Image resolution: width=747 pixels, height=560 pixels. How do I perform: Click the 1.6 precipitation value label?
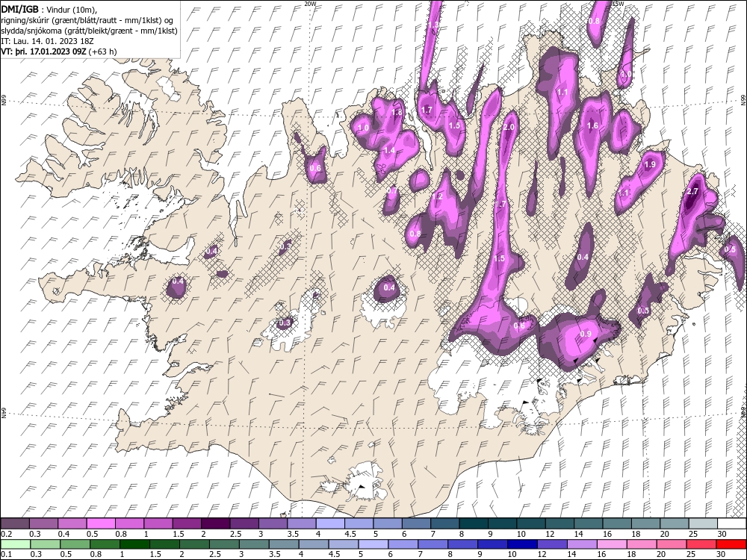[x=592, y=125]
